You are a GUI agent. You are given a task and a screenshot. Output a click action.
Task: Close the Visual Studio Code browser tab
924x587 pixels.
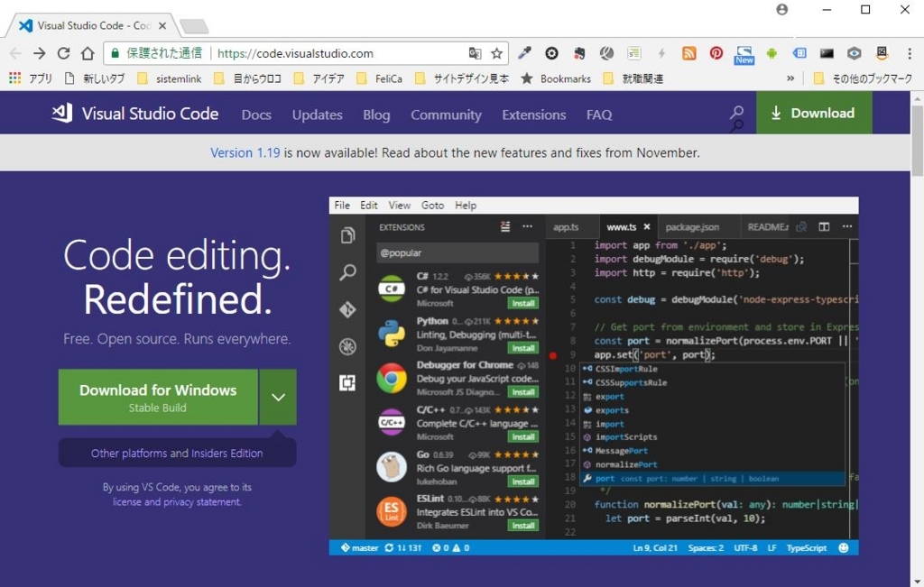pyautogui.click(x=162, y=26)
